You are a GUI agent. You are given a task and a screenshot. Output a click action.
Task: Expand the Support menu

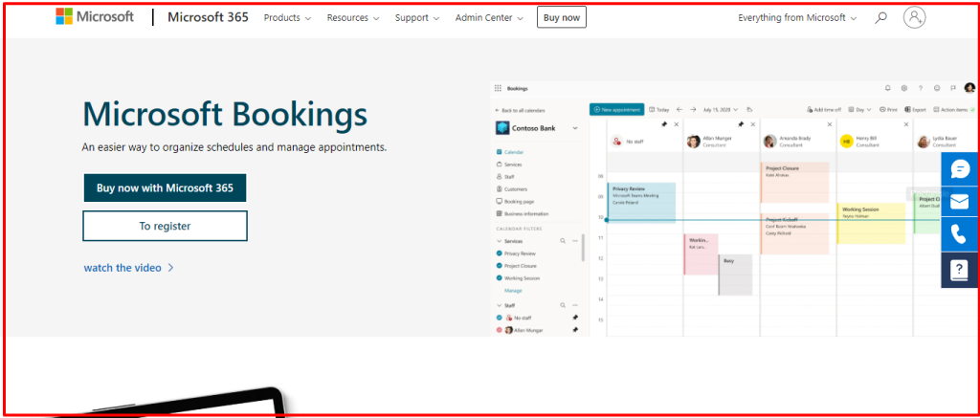pyautogui.click(x=417, y=17)
